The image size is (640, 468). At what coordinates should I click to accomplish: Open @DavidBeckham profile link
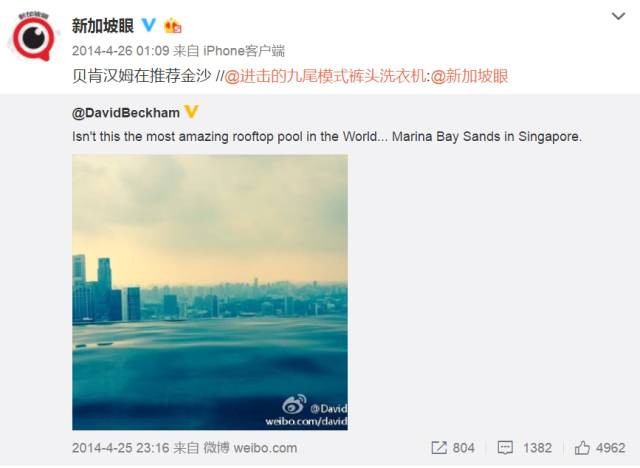point(126,113)
